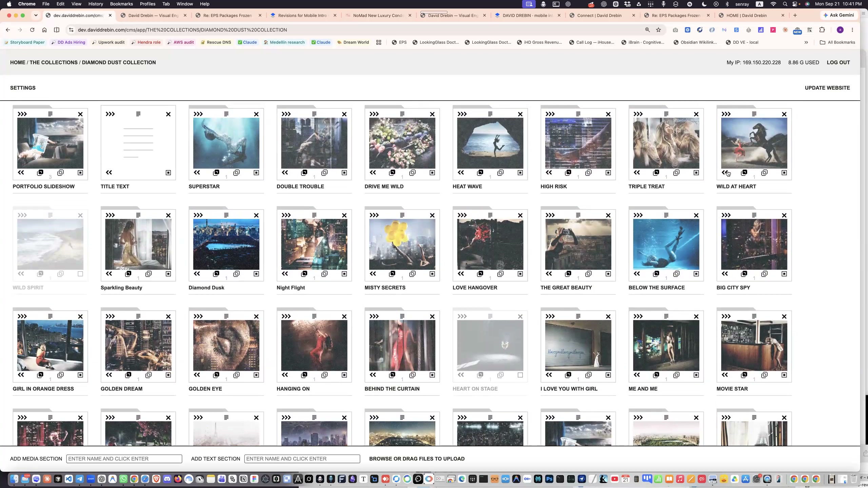The image size is (868, 488).
Task: Click filled stacked-squares icon on HEAT WAVE card
Action: [x=480, y=172]
